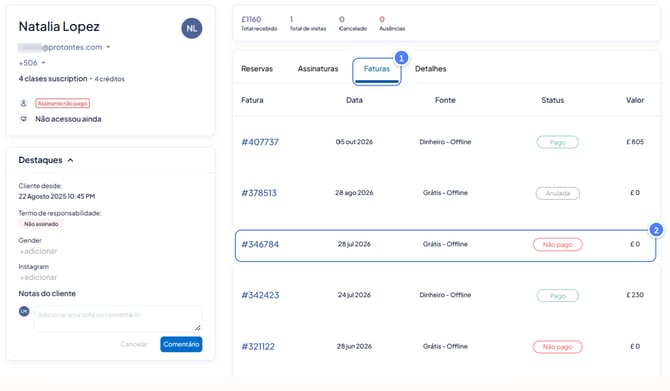Open the email address dropdown arrow
Viewport: 670px width, 391px height.
tap(108, 47)
